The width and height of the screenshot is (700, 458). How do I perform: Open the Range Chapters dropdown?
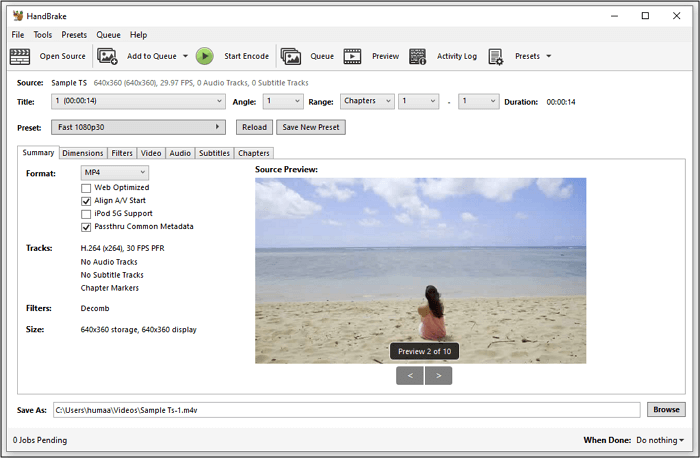pos(366,101)
